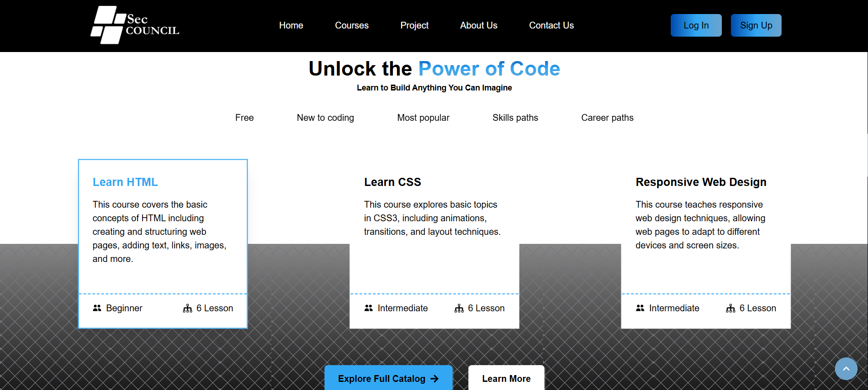This screenshot has height=390, width=868.
Task: Switch to the Most popular tab
Action: [x=423, y=118]
